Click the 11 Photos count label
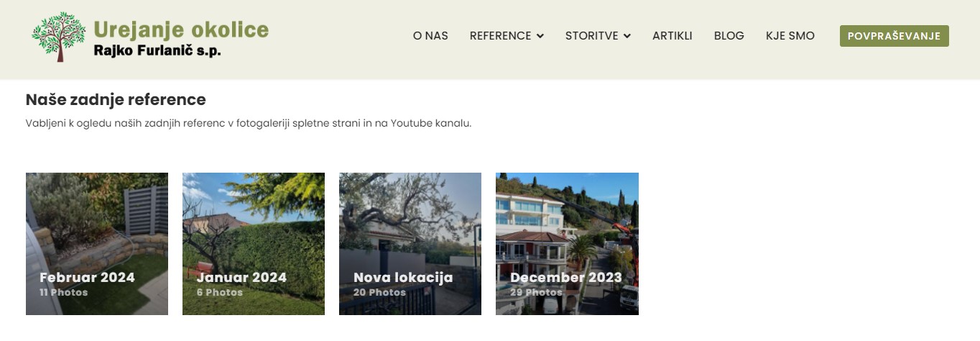 tap(64, 293)
